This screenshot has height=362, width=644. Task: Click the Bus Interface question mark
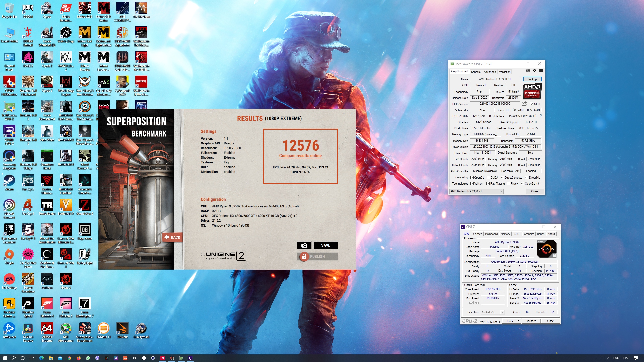[x=541, y=116]
